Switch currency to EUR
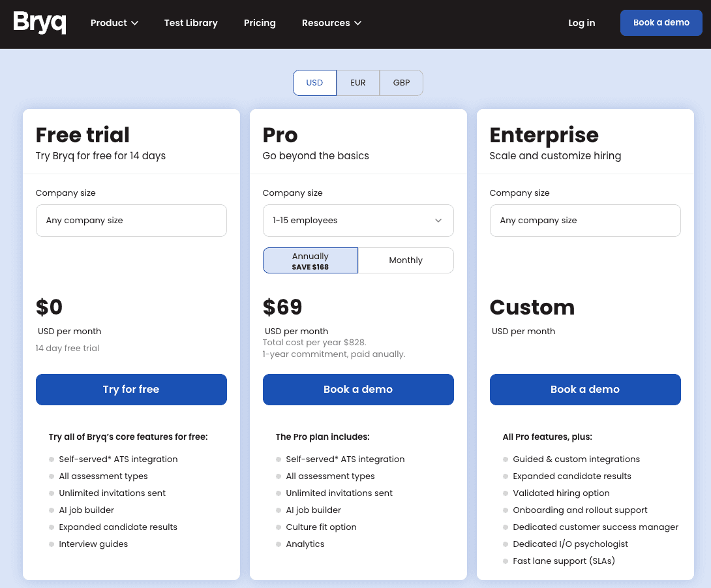 (357, 83)
